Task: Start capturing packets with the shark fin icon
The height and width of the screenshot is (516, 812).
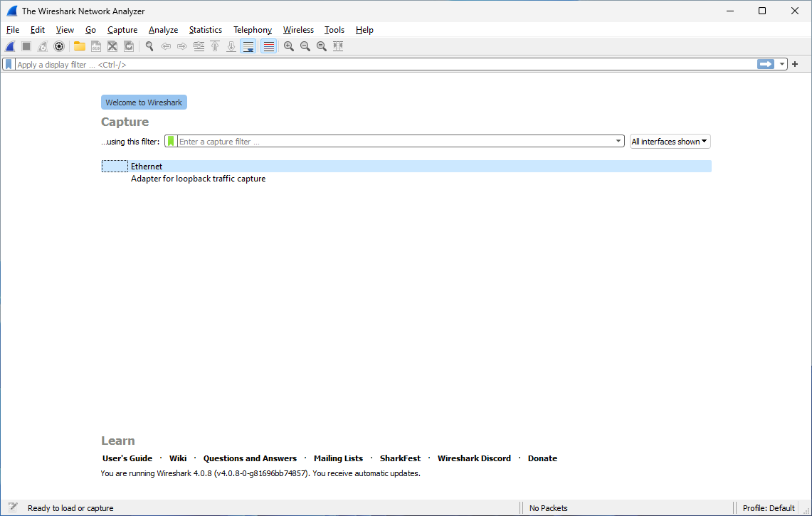Action: coord(10,47)
